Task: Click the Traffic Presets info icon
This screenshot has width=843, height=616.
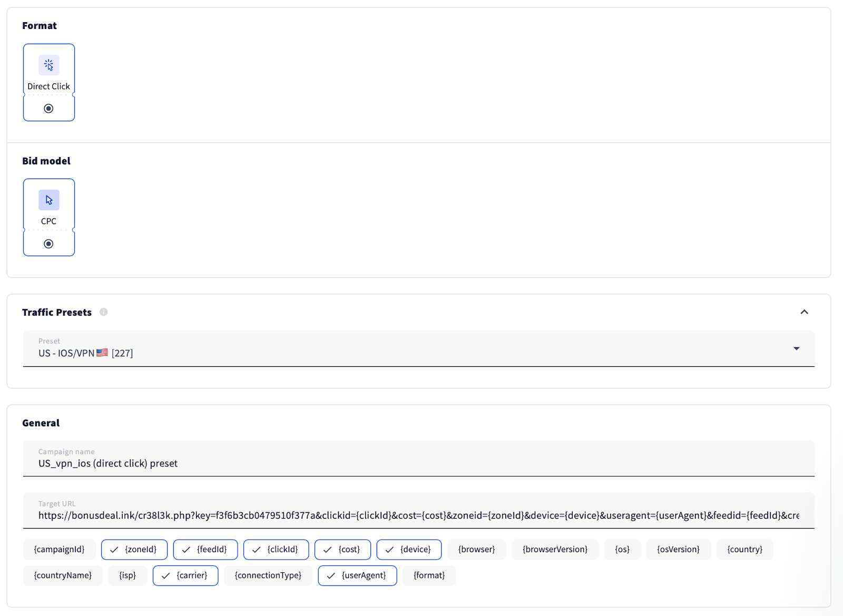Action: [104, 312]
